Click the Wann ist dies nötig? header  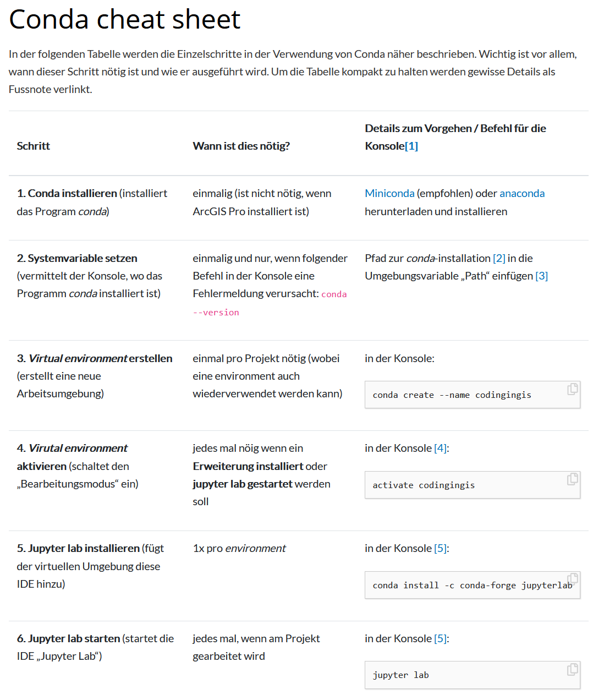point(241,146)
